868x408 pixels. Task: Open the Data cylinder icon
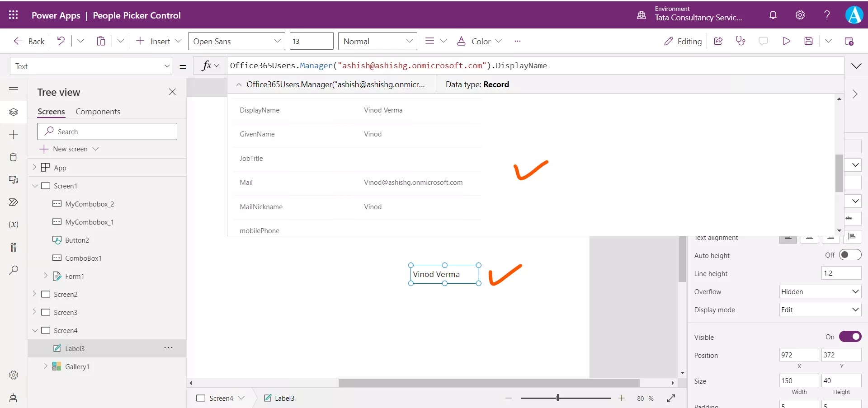pyautogui.click(x=14, y=157)
